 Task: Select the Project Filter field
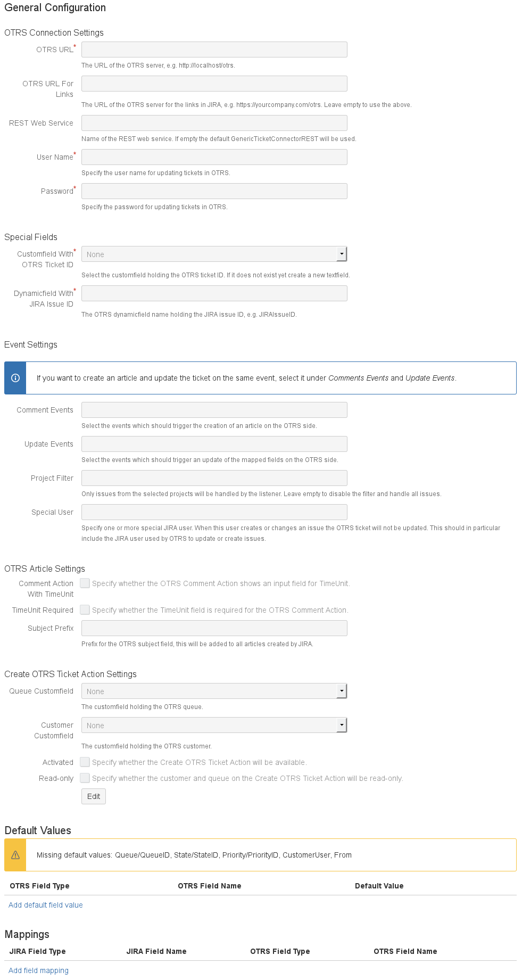214,479
